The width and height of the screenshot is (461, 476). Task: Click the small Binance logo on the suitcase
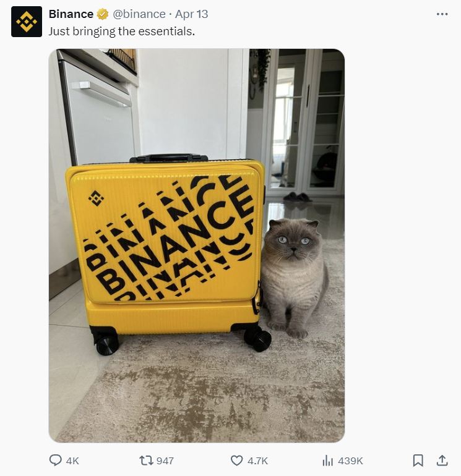(96, 198)
